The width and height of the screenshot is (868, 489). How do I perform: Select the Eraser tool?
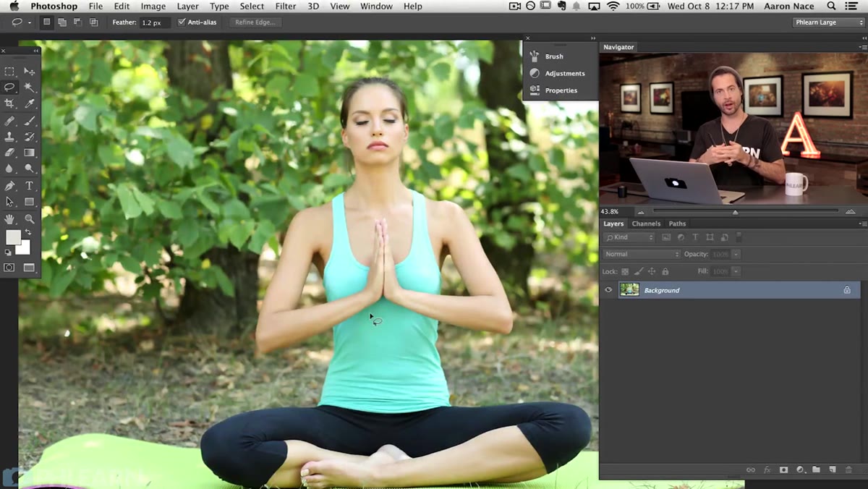click(x=9, y=153)
